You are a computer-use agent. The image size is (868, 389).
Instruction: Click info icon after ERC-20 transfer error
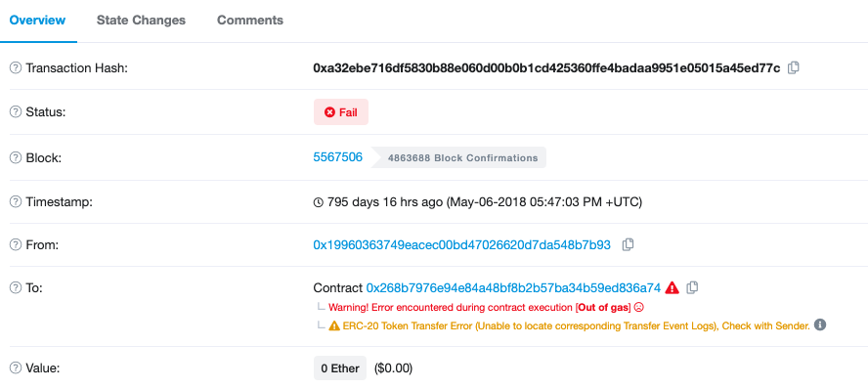820,324
